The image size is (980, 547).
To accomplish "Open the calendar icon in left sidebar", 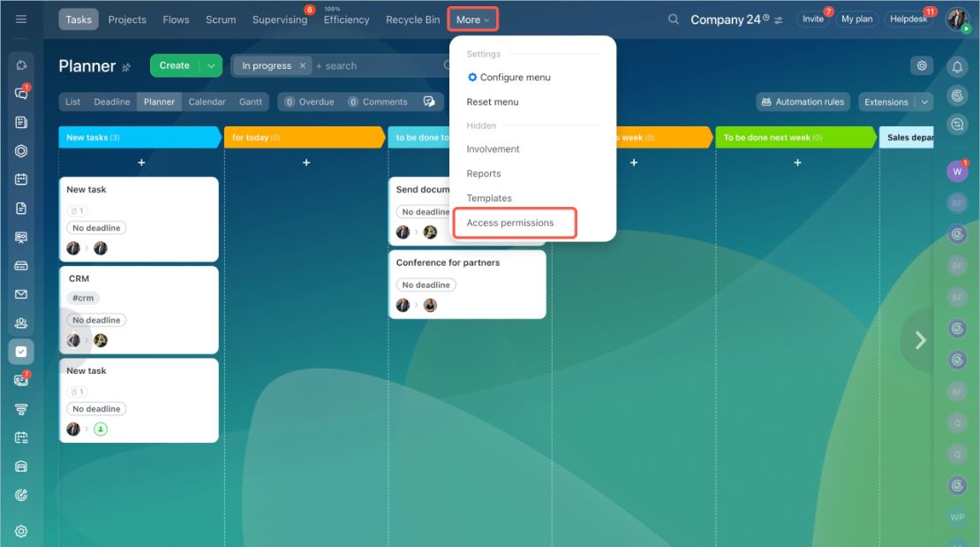I will [x=21, y=179].
